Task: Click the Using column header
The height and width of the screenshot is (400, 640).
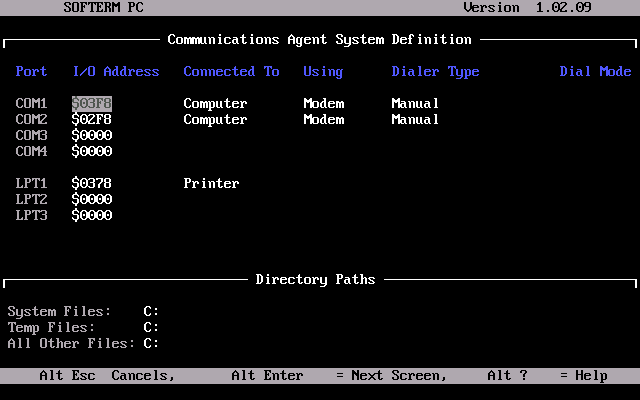Action: tap(323, 72)
